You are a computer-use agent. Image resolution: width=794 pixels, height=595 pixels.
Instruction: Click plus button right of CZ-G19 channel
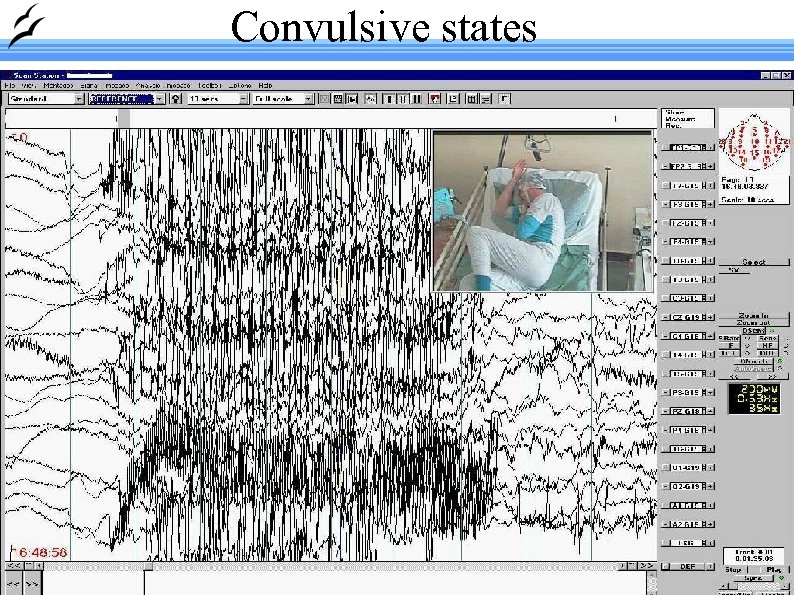710,317
